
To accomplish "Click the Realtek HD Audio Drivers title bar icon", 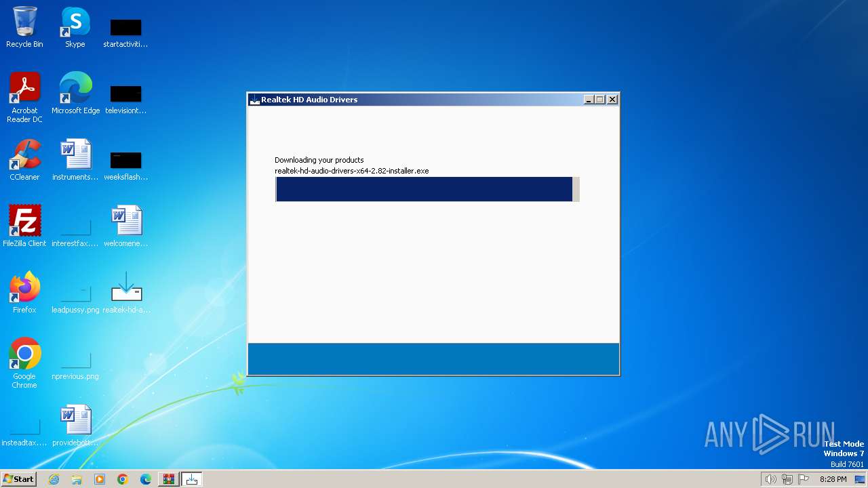I will (x=255, y=100).
